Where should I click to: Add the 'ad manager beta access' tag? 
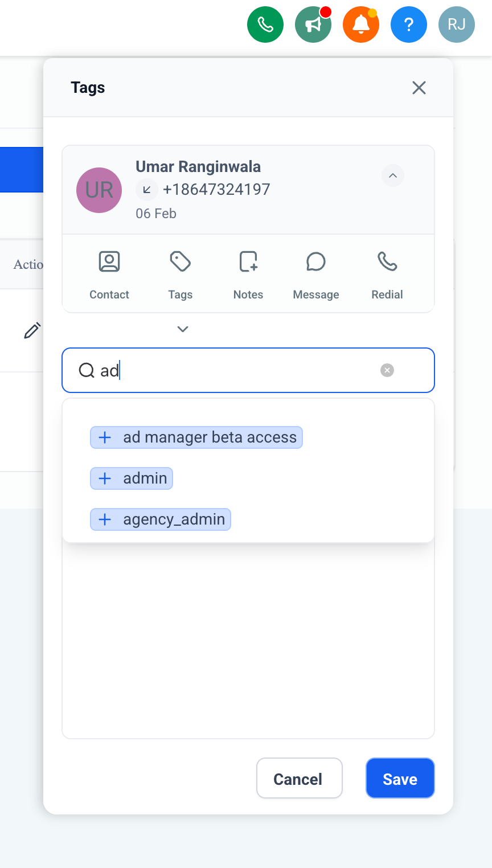tap(196, 437)
